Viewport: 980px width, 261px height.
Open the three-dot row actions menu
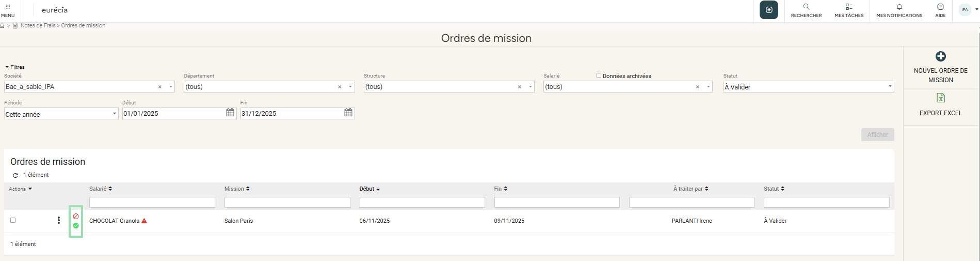click(x=59, y=221)
